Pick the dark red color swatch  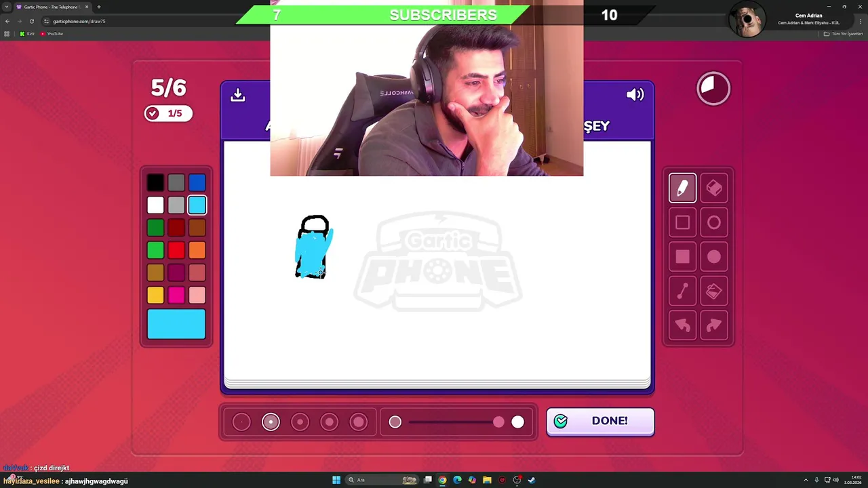point(176,228)
